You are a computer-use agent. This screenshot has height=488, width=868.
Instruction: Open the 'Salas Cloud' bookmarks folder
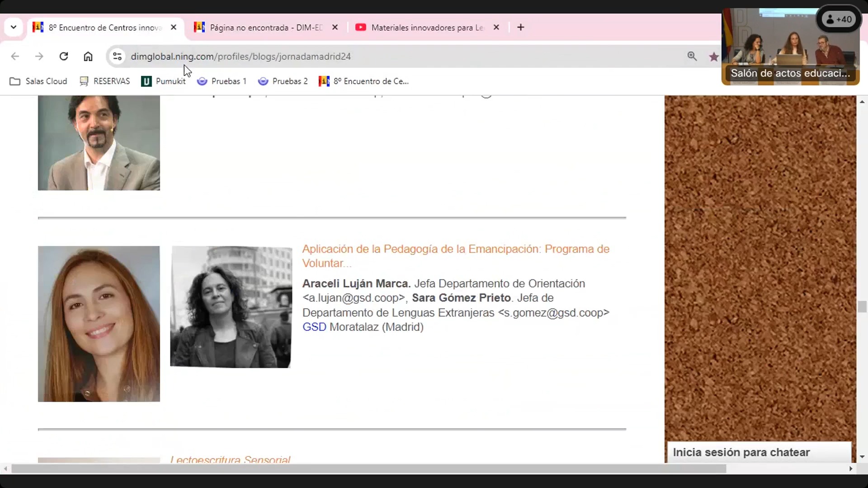tap(38, 81)
